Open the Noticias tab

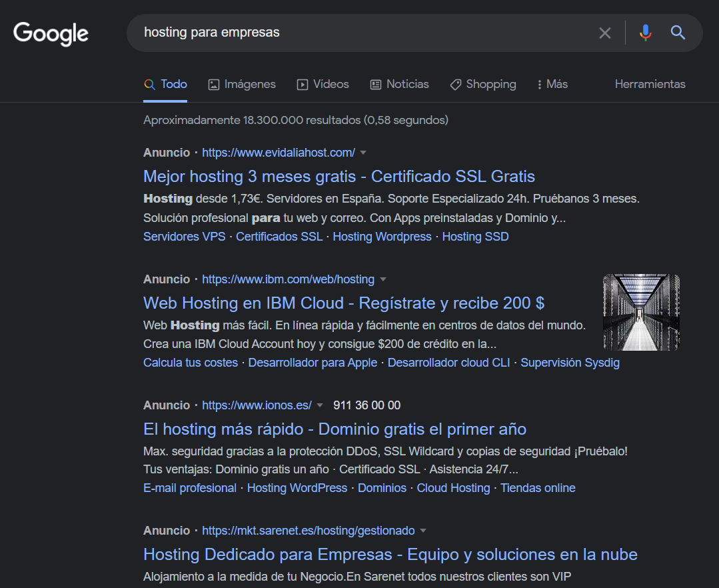[399, 84]
